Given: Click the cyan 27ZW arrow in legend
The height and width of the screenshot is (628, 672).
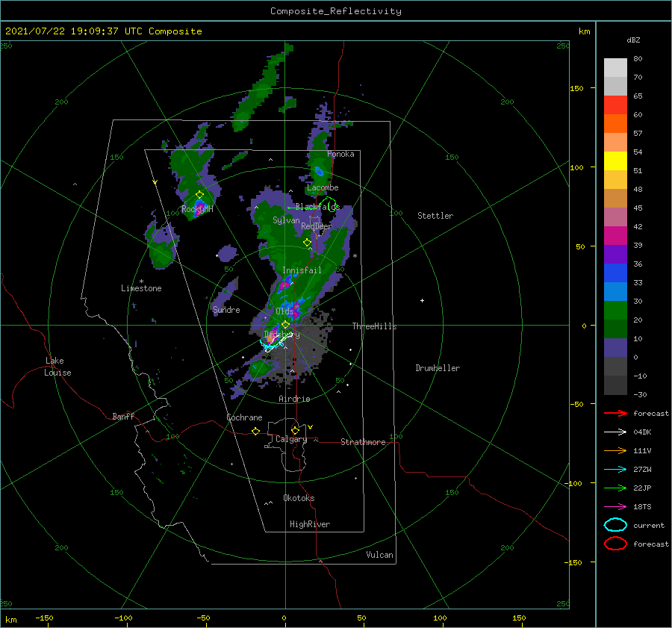Looking at the screenshot, I should tap(615, 470).
